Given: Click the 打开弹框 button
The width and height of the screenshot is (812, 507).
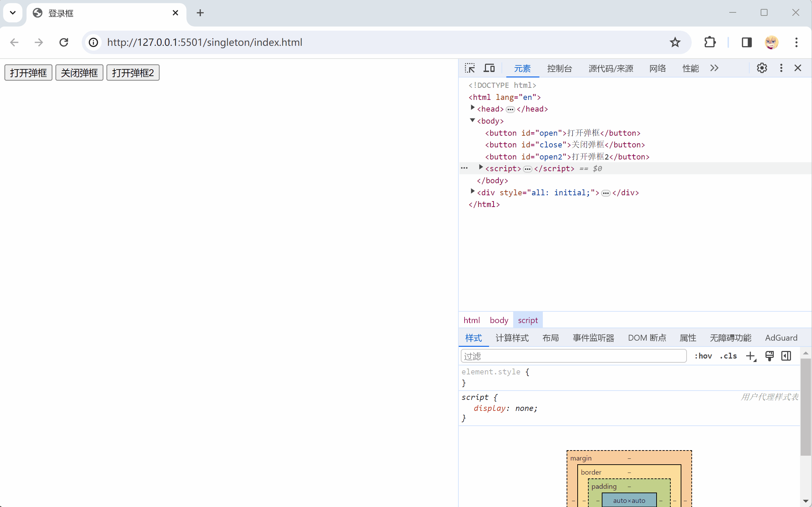Looking at the screenshot, I should pyautogui.click(x=28, y=73).
